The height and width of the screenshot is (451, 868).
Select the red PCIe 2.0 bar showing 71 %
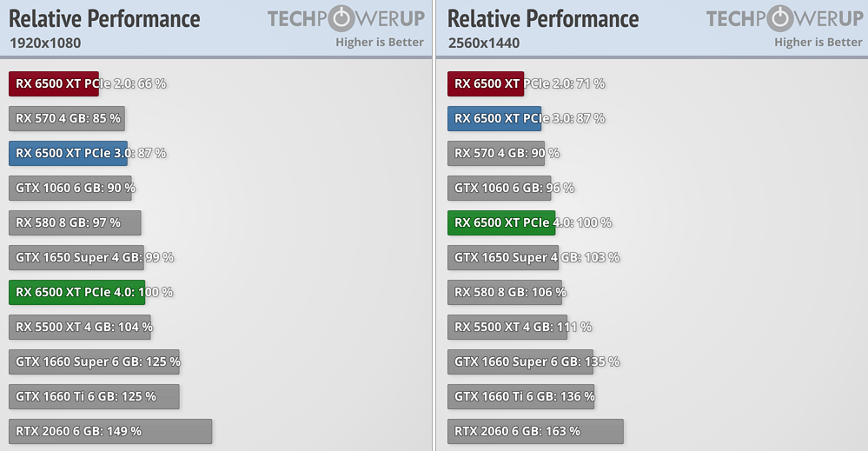click(x=486, y=83)
